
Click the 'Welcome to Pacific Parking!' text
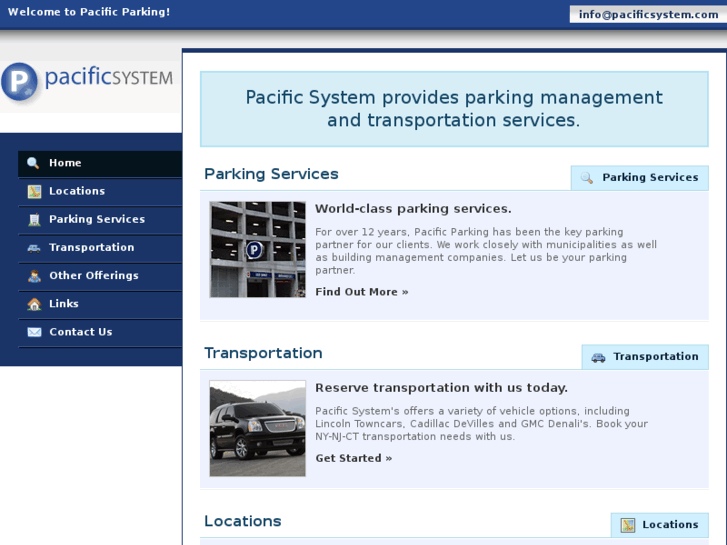[89, 12]
